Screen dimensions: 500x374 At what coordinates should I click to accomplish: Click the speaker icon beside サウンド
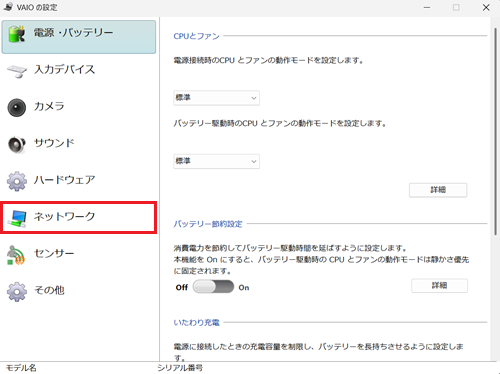point(17,144)
